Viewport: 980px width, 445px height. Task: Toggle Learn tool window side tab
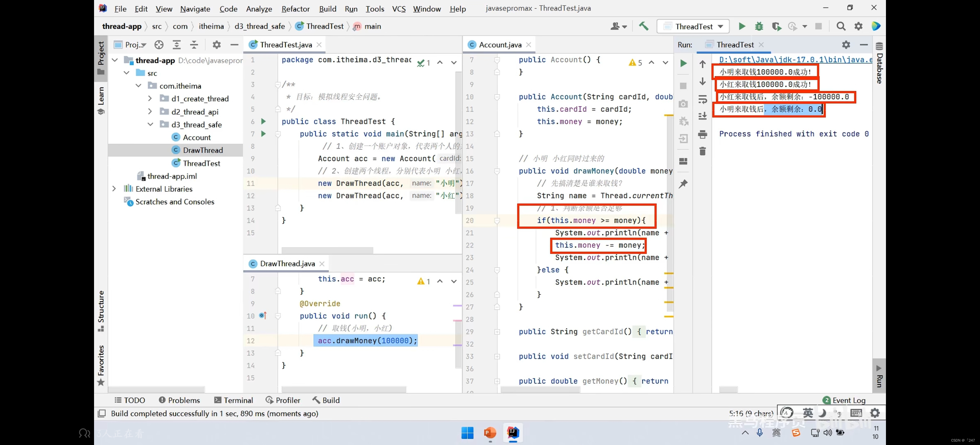(x=101, y=101)
